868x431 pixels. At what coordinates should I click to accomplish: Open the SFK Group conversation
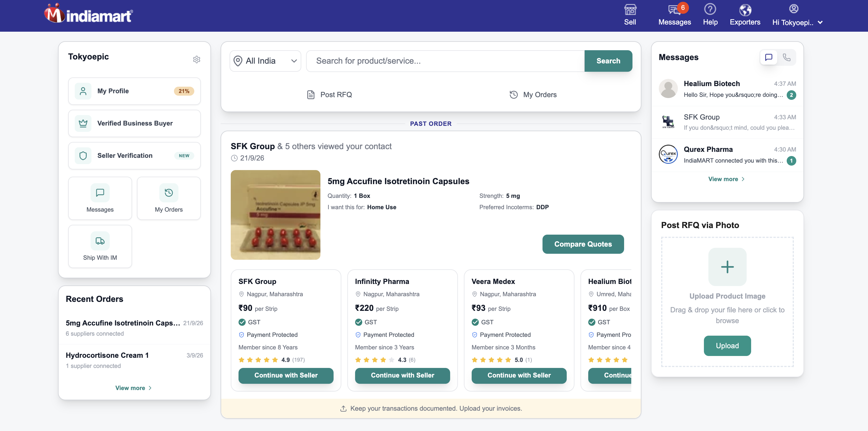click(727, 122)
